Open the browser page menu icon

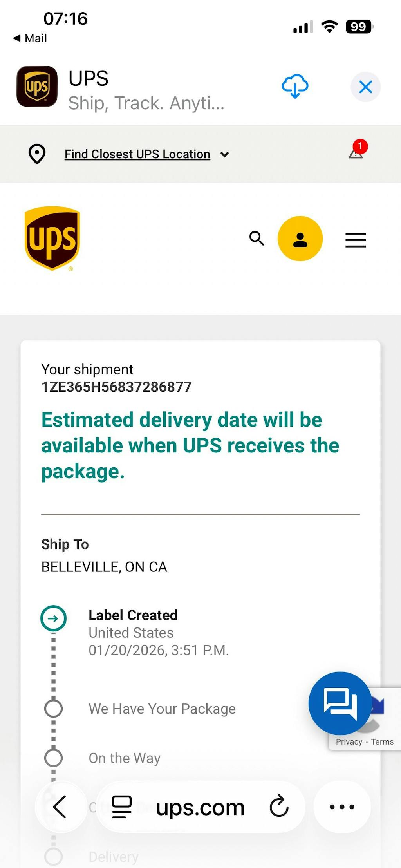[x=122, y=807]
